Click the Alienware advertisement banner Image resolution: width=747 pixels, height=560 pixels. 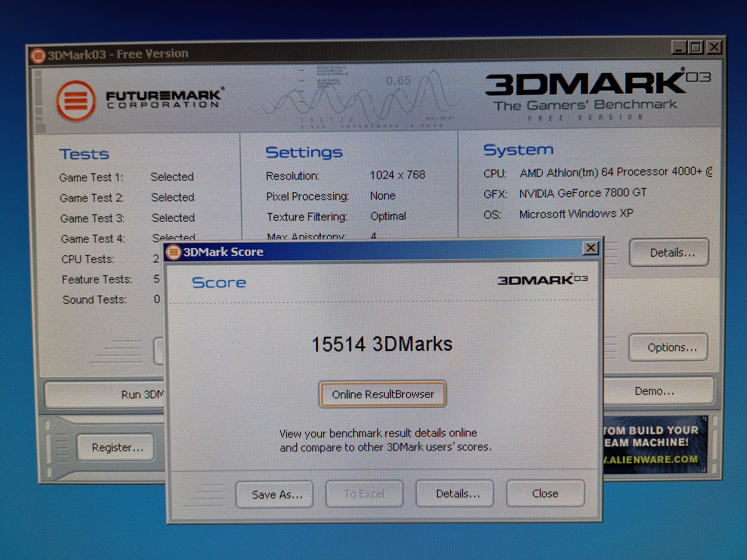(653, 444)
